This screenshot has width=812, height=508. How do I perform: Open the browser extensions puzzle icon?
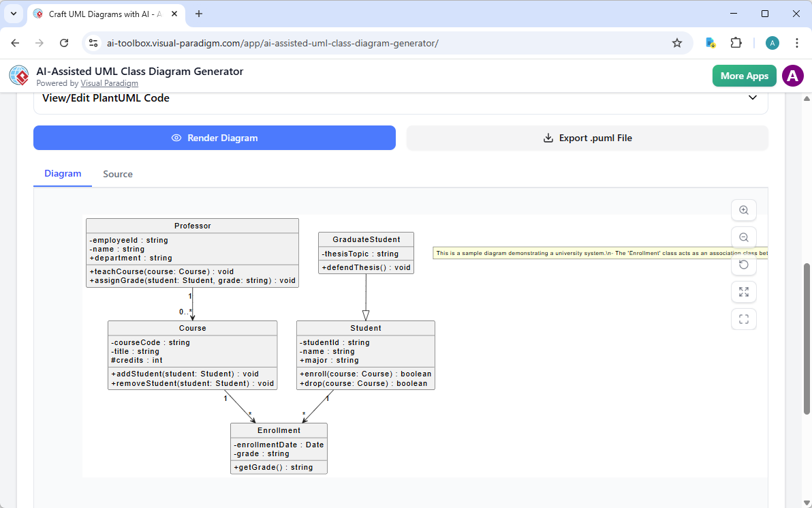pyautogui.click(x=736, y=42)
